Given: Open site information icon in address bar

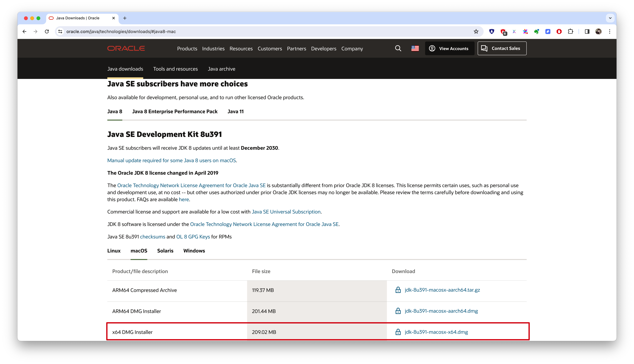Looking at the screenshot, I should click(60, 32).
